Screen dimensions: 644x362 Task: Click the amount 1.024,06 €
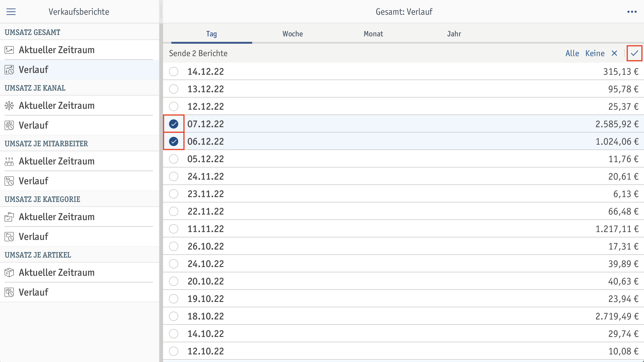tap(617, 141)
